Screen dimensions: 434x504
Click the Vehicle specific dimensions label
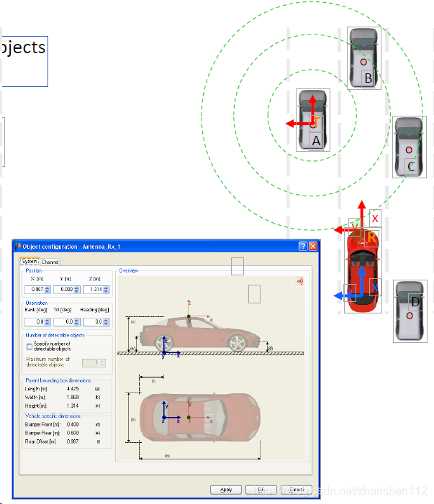pos(53,416)
